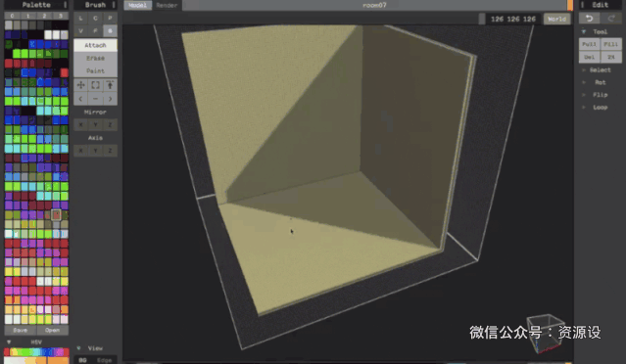The width and height of the screenshot is (626, 364).
Task: Pick the lone red swatch beside black cells
Action: point(65,72)
